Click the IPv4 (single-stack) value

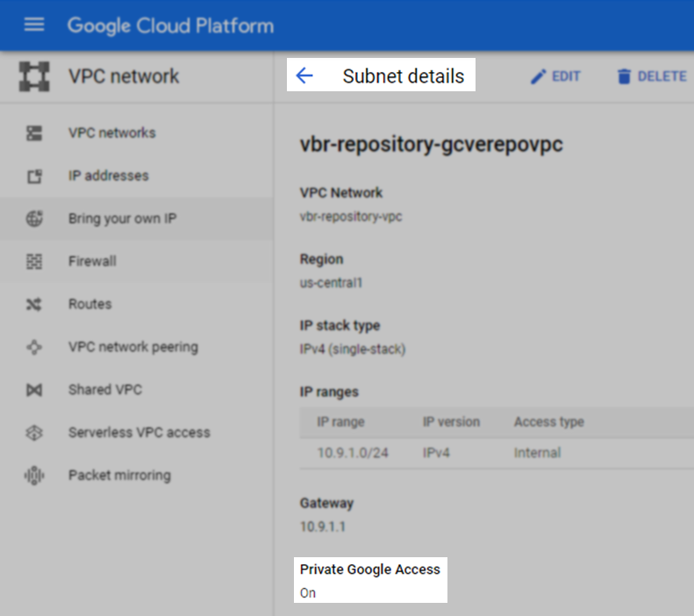tap(353, 349)
